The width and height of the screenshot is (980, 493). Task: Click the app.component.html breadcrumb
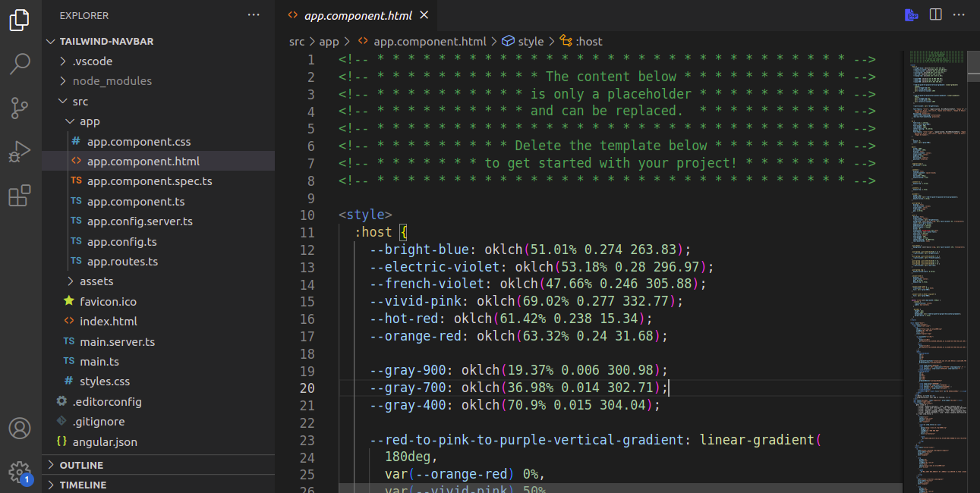click(x=430, y=42)
